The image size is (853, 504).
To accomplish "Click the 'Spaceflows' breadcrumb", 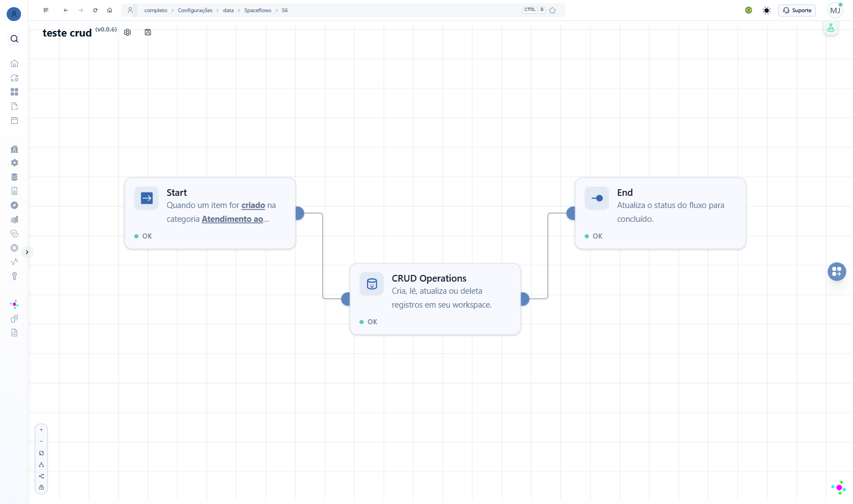I will click(x=257, y=11).
